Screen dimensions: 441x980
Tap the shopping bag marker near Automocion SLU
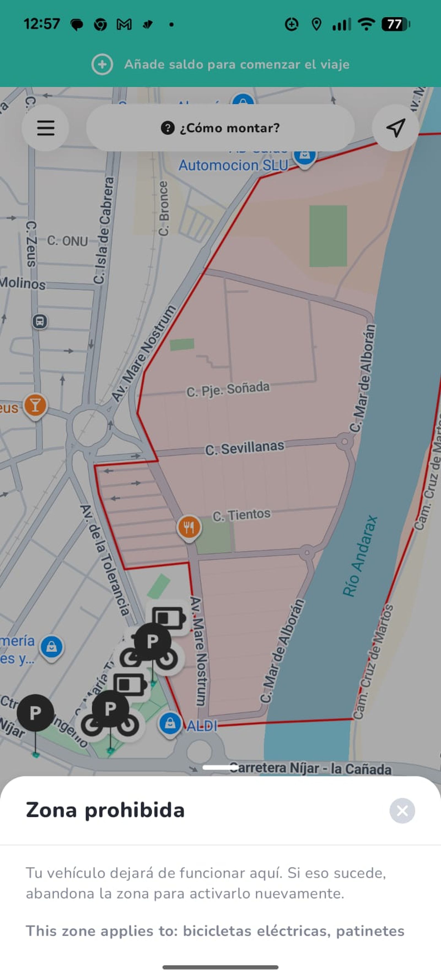coord(304,155)
